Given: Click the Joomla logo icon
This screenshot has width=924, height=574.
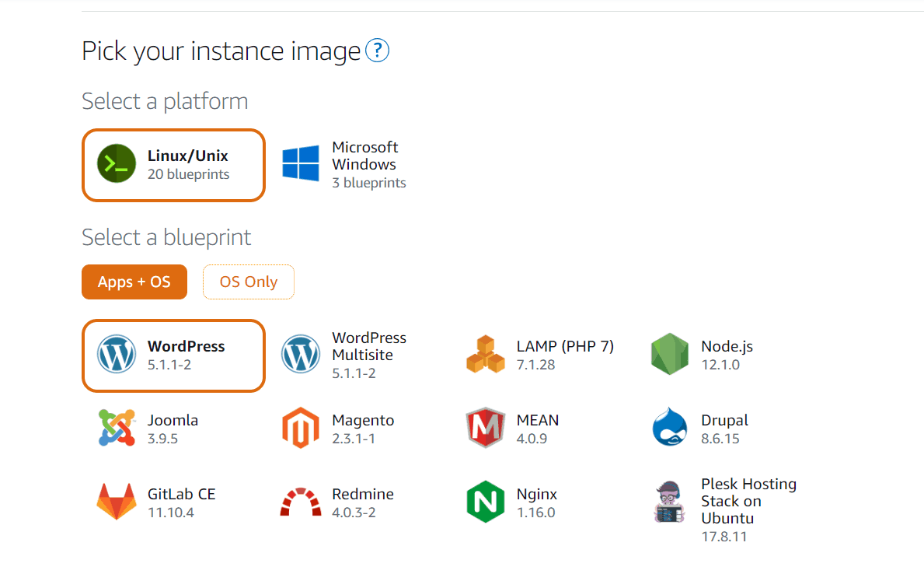Looking at the screenshot, I should click(116, 428).
